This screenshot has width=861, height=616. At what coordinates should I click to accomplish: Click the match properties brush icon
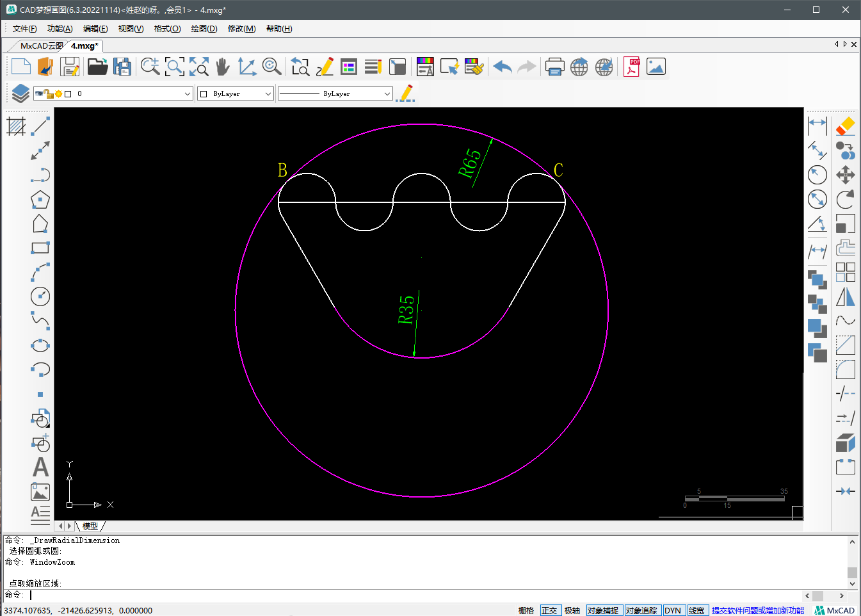tap(474, 67)
